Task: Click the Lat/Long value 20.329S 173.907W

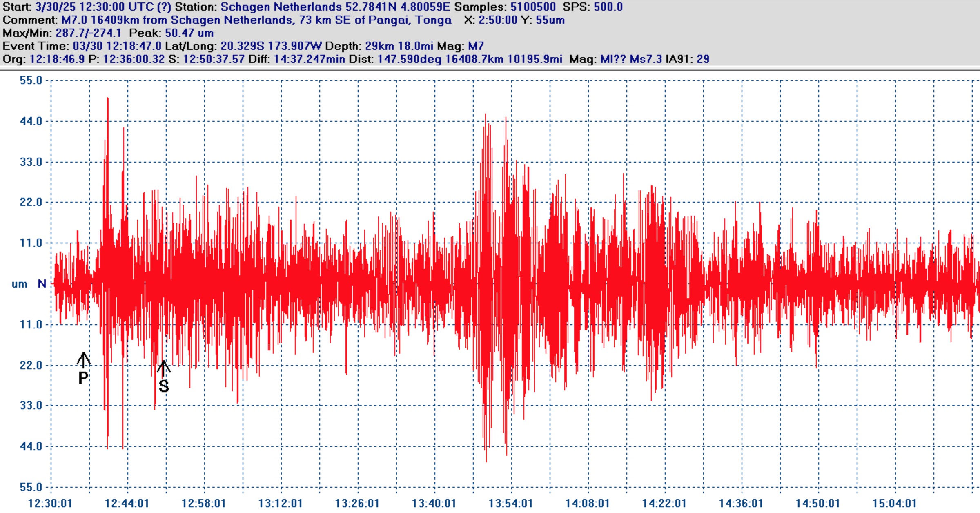Action: pyautogui.click(x=271, y=46)
